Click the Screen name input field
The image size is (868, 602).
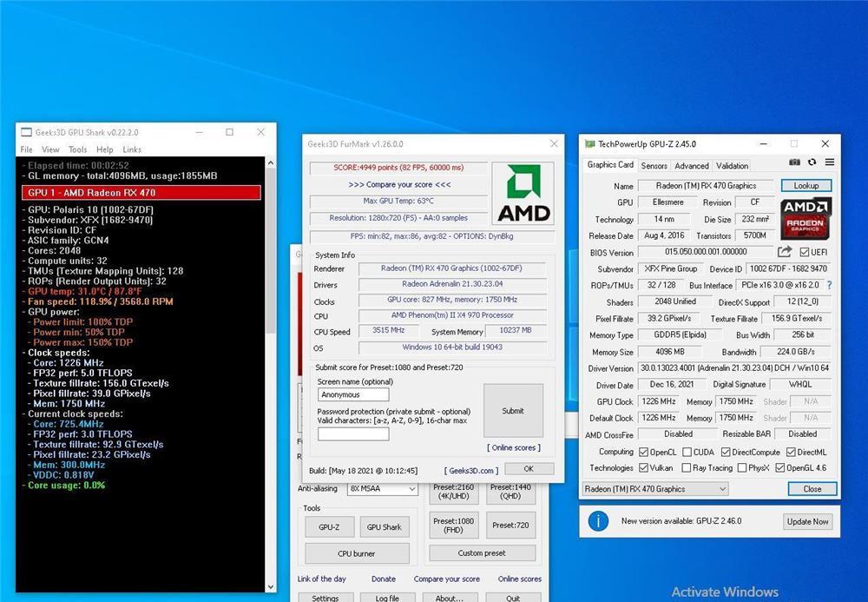point(353,395)
